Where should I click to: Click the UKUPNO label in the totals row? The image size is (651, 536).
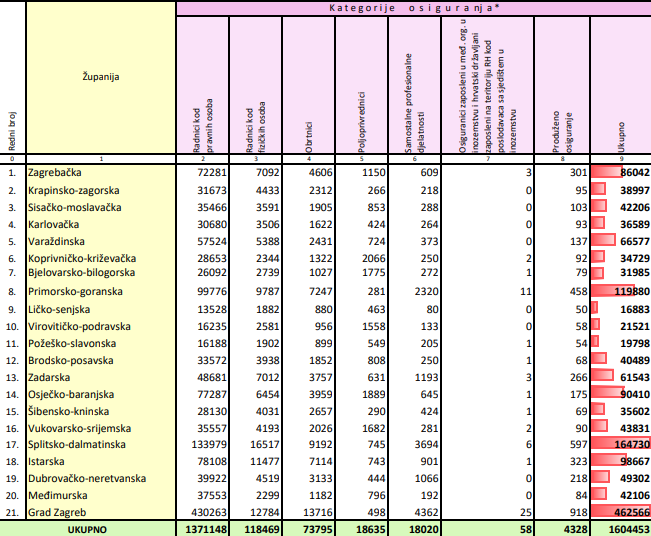pyautogui.click(x=99, y=527)
